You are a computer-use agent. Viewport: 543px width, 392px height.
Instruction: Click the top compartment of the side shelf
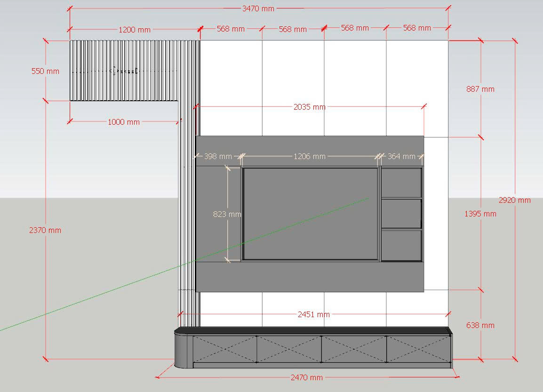401,183
